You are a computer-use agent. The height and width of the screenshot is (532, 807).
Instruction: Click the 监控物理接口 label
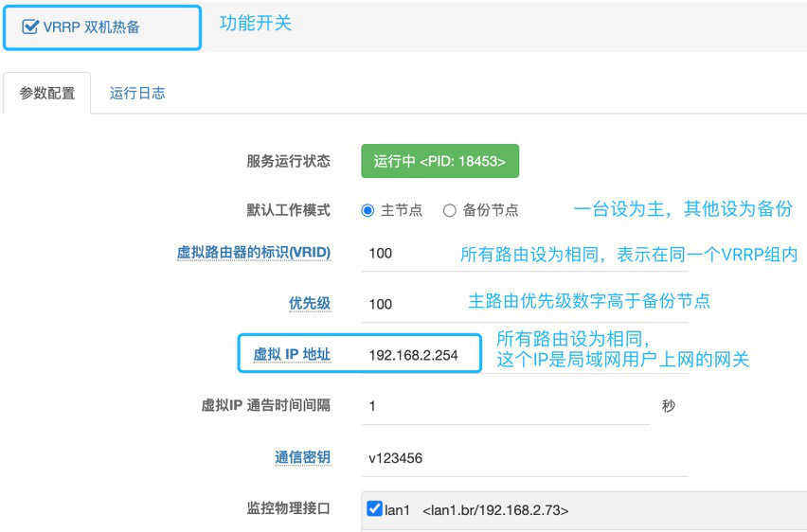click(288, 509)
